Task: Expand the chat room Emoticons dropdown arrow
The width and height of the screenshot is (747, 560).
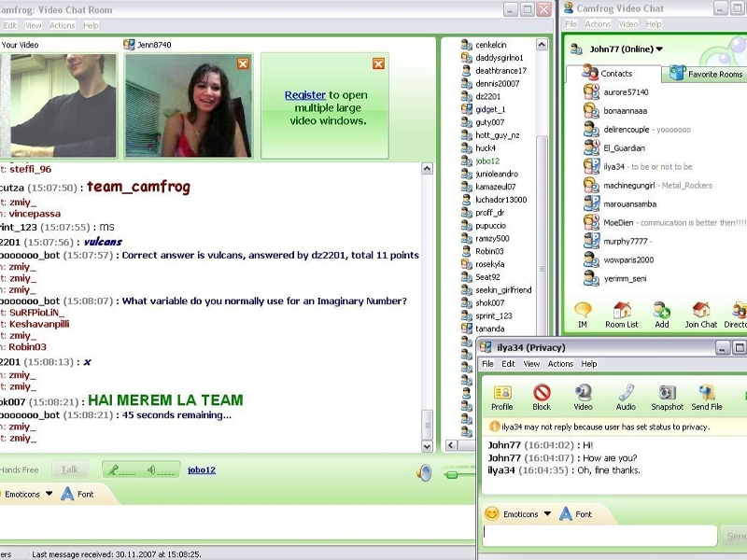Action: 49,494
